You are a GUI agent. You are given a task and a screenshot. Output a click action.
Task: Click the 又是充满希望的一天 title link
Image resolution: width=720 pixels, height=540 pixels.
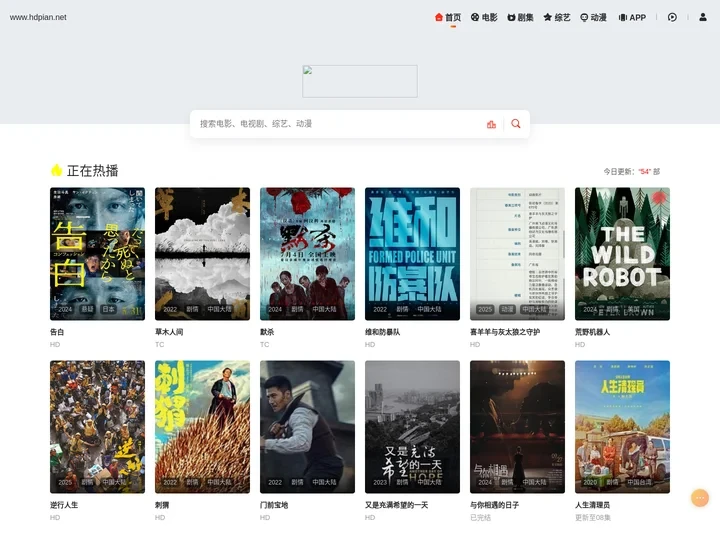(x=396, y=505)
